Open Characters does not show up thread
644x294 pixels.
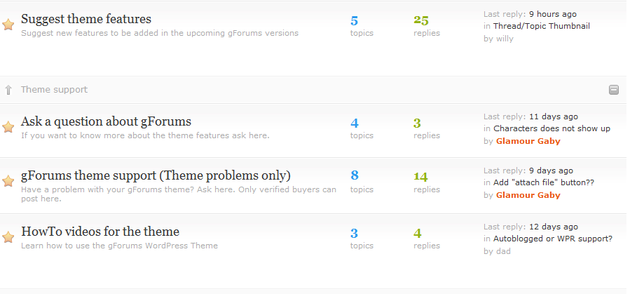coord(551,128)
